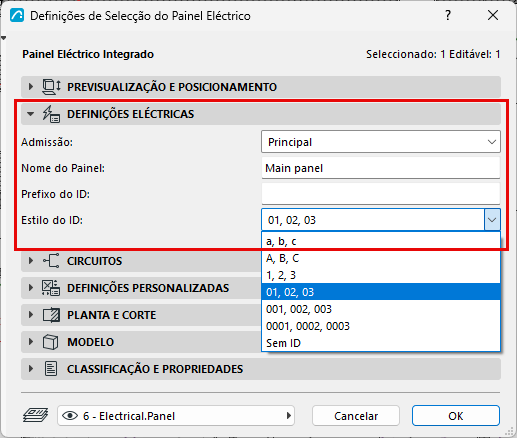
Task: Click the Definições Eléctricas lightning icon
Action: click(51, 114)
